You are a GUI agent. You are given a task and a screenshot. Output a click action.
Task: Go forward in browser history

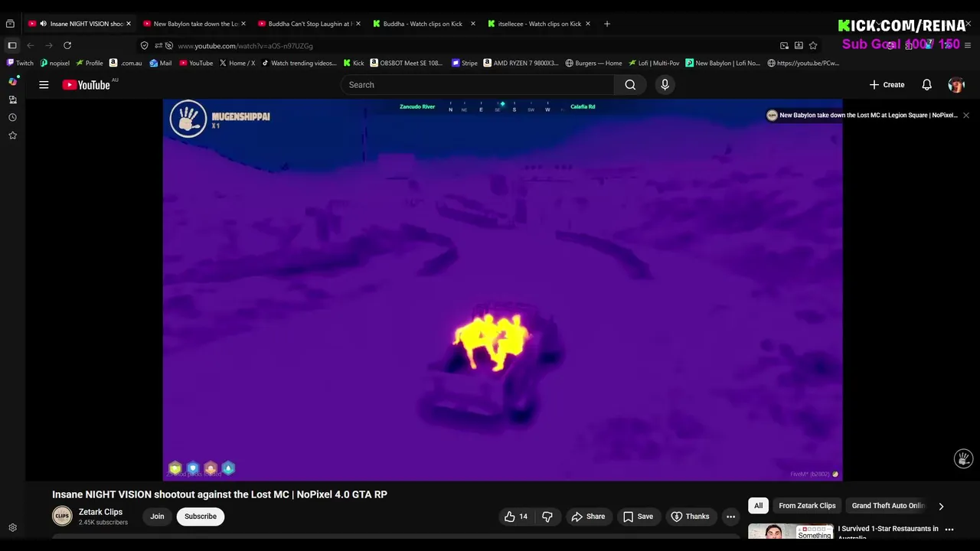pos(49,46)
